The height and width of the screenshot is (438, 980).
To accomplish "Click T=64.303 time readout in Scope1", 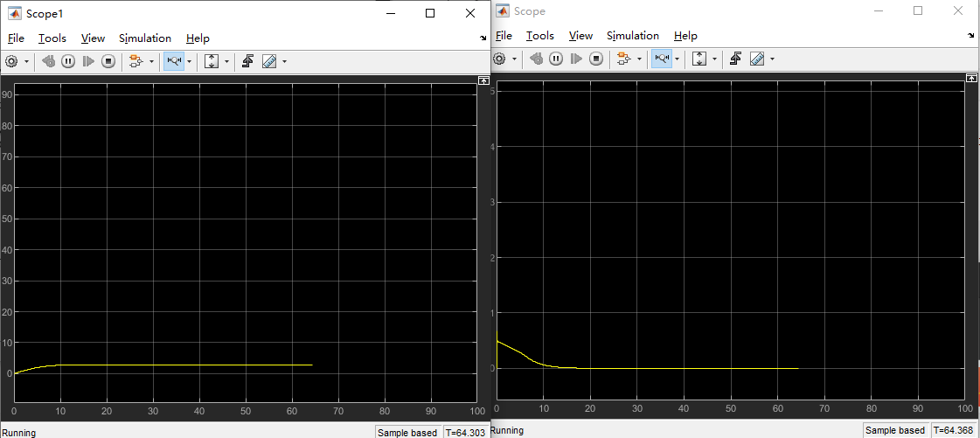I will click(466, 433).
